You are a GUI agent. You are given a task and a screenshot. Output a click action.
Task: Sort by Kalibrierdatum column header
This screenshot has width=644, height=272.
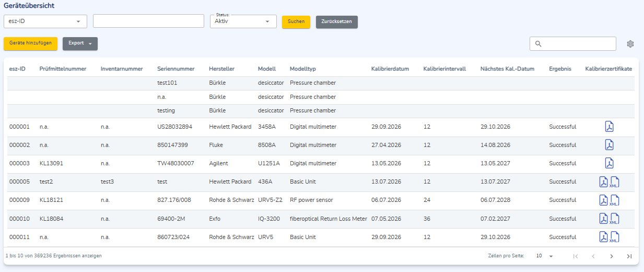pos(390,69)
